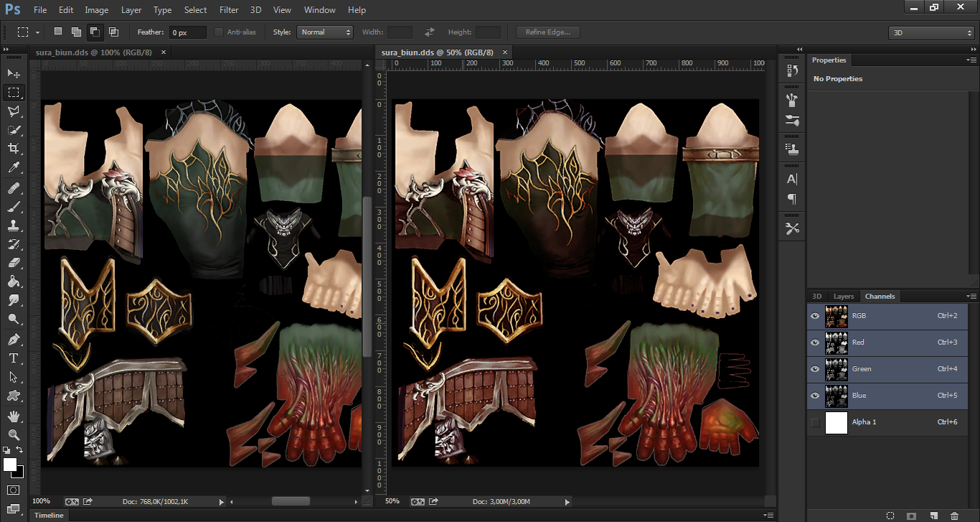Open the Clone Source panel icon
The width and height of the screenshot is (980, 522).
[x=792, y=149]
